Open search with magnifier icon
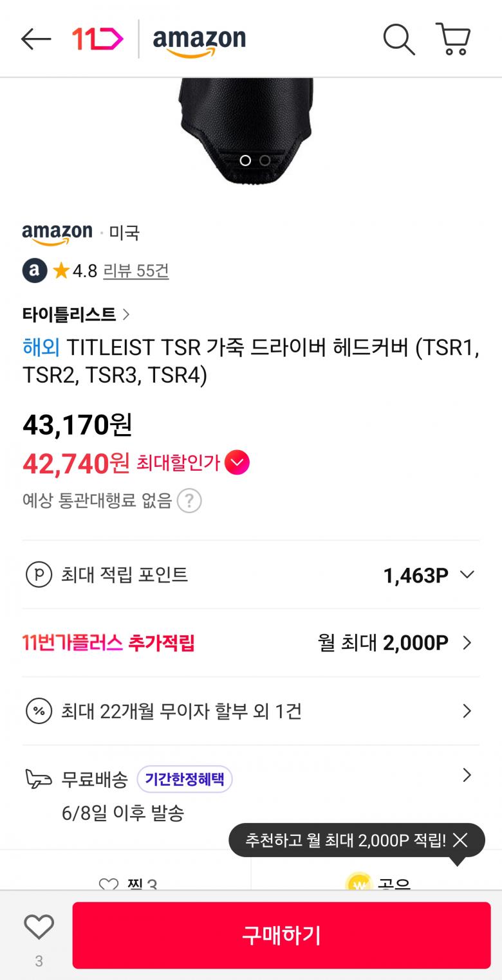502x980 pixels. click(399, 39)
